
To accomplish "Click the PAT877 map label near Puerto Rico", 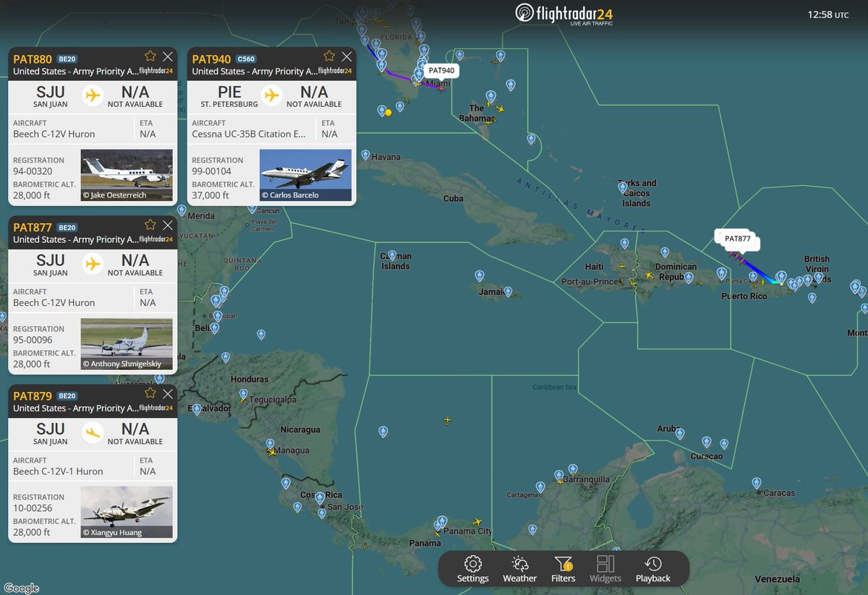I will pyautogui.click(x=738, y=239).
